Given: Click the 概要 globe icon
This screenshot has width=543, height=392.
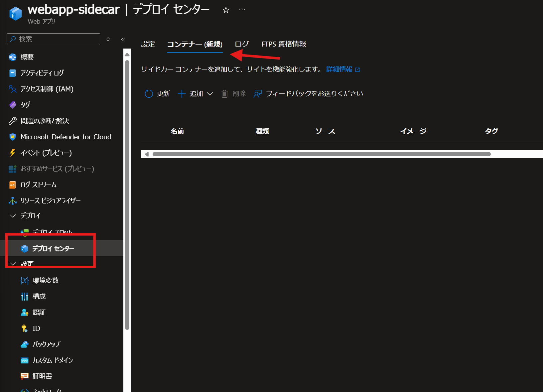Looking at the screenshot, I should (13, 57).
